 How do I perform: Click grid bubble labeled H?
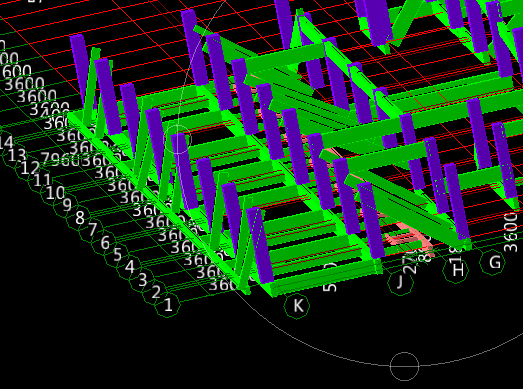coord(457,270)
